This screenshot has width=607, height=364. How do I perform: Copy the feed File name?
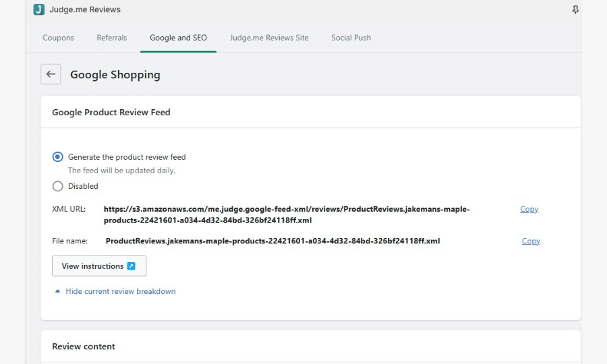(531, 241)
